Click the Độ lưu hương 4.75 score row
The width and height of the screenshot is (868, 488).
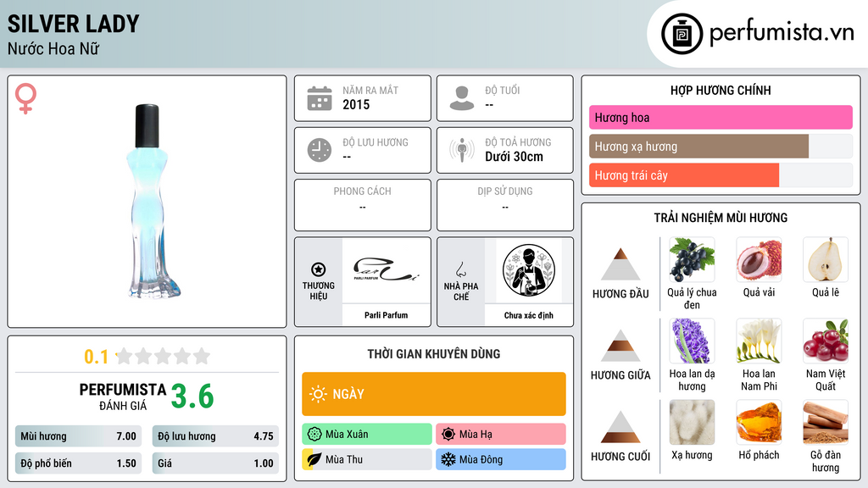pos(215,436)
